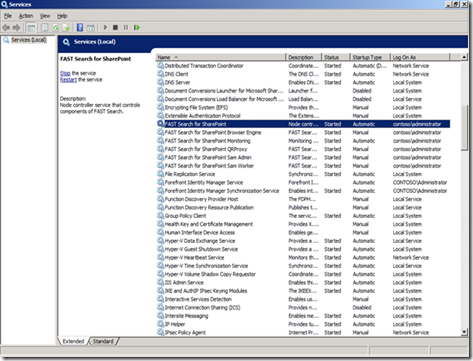Select Hyper-V Data Exchange Service
This screenshot has width=473, height=361.
tap(303, 241)
